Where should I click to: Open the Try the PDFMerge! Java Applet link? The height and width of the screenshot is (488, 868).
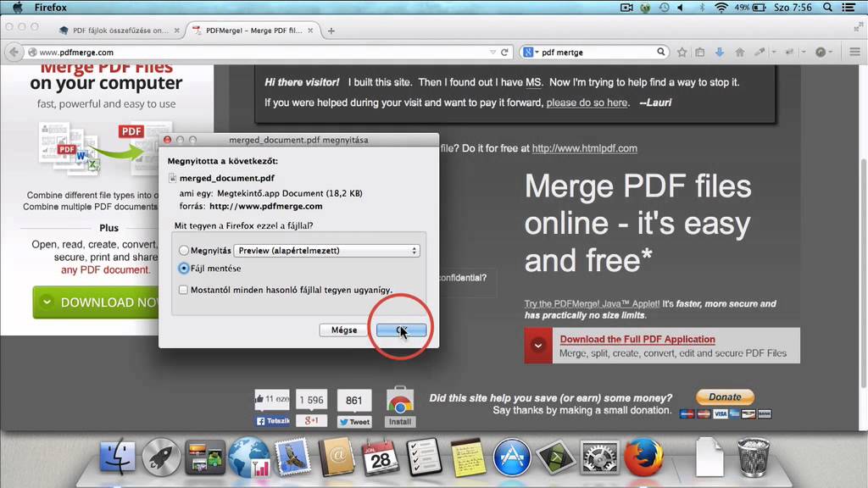pos(592,304)
